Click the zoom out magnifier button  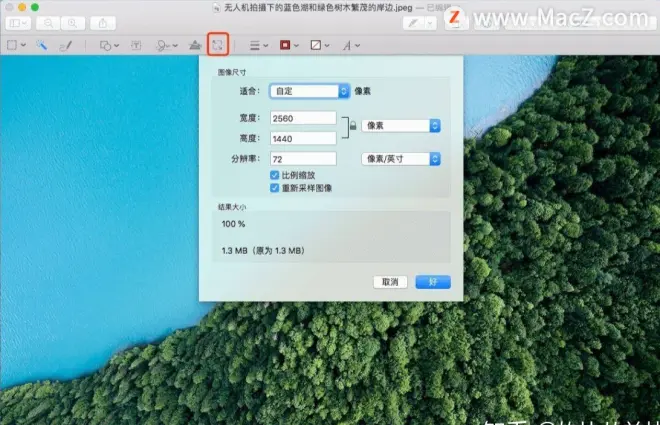[x=48, y=23]
